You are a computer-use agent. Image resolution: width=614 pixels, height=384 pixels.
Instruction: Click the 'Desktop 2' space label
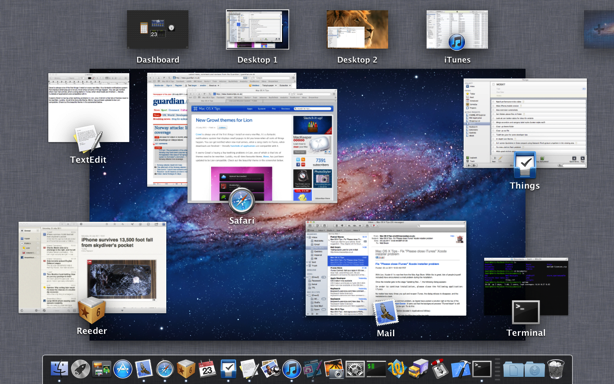(357, 60)
